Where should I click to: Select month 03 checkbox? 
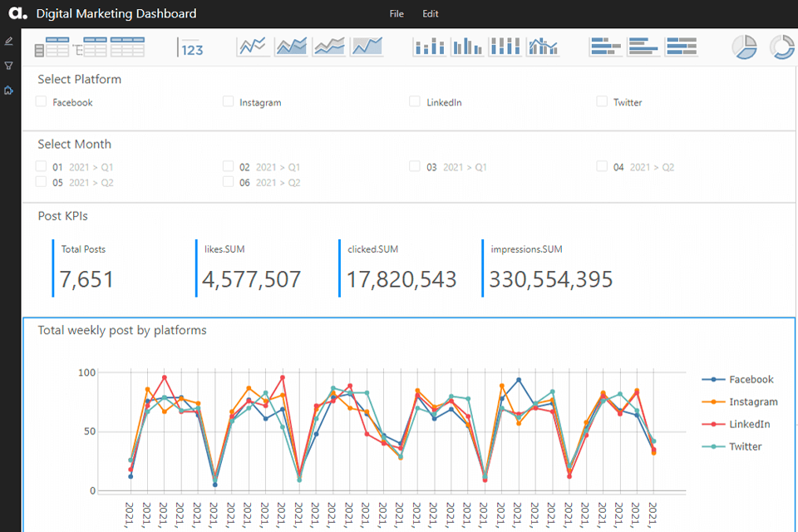(415, 166)
